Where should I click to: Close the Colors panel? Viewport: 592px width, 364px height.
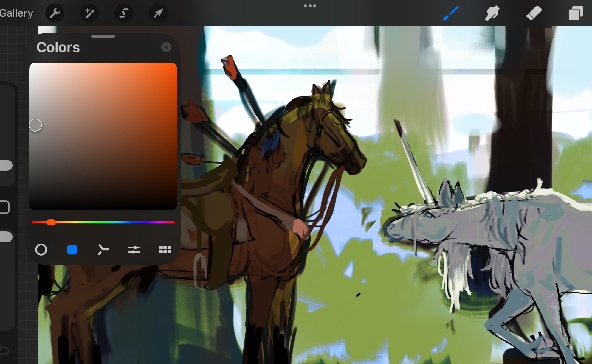coord(166,47)
